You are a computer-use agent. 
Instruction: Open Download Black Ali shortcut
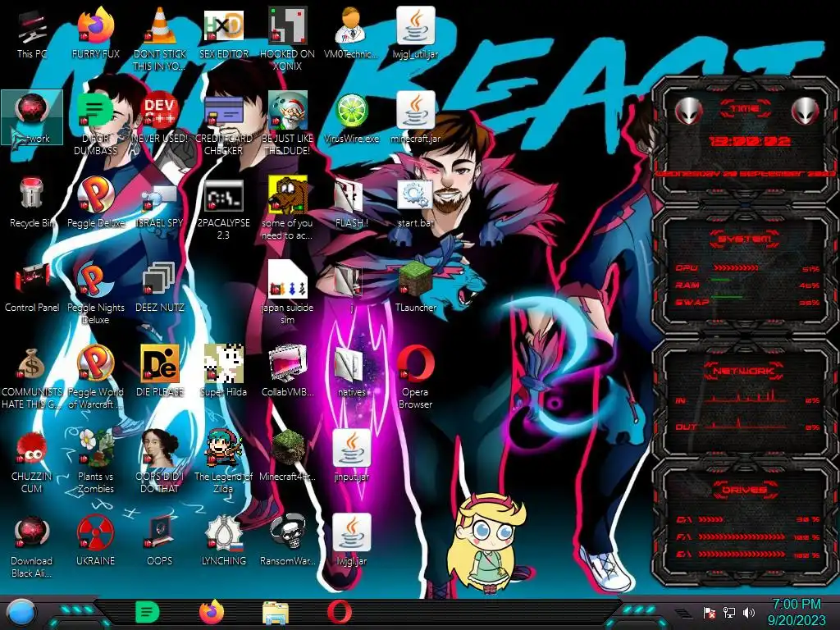[32, 546]
